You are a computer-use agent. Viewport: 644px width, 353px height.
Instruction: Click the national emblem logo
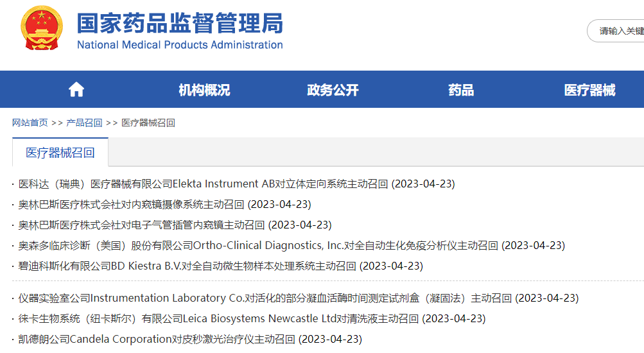click(x=42, y=28)
